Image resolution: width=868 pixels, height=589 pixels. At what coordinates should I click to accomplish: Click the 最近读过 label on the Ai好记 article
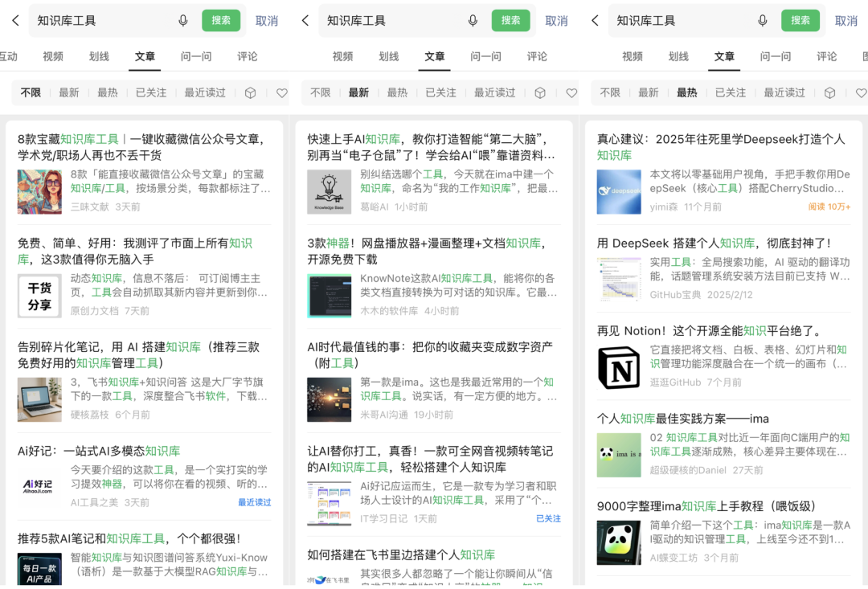[x=255, y=503]
